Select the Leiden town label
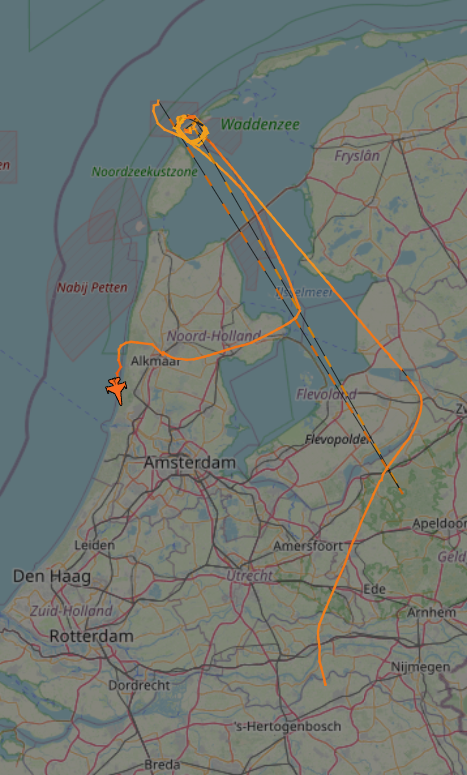Image resolution: width=467 pixels, height=775 pixels. pos(94,545)
